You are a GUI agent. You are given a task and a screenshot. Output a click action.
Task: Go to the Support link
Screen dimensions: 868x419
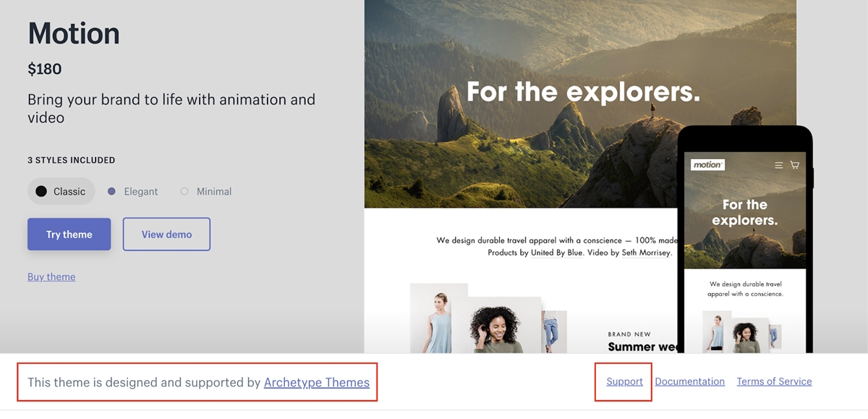625,381
